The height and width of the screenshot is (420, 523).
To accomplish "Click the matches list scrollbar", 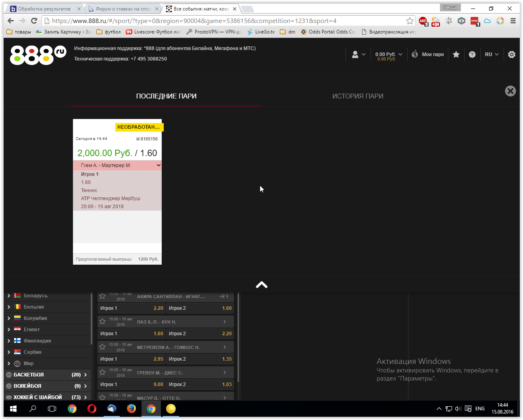I will pos(238,337).
